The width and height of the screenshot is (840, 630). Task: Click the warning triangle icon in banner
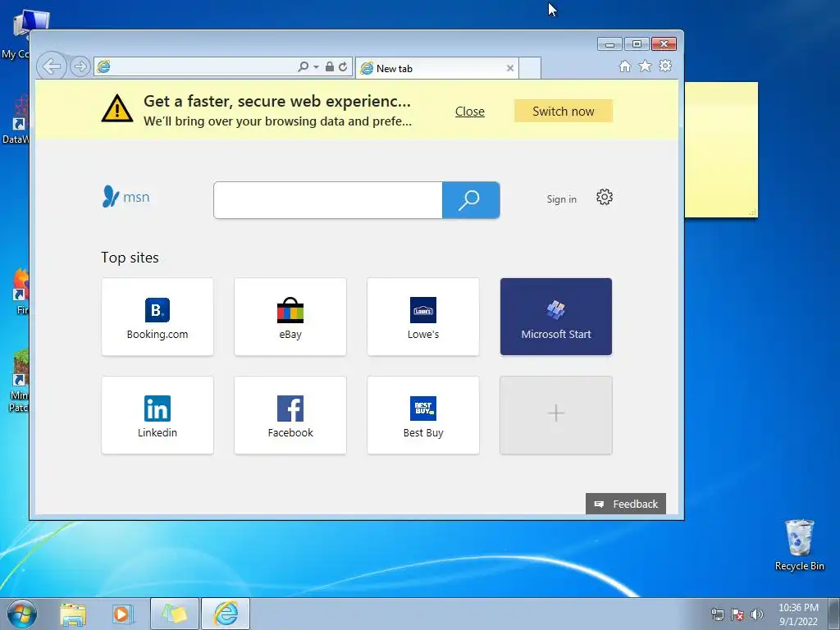coord(117,108)
